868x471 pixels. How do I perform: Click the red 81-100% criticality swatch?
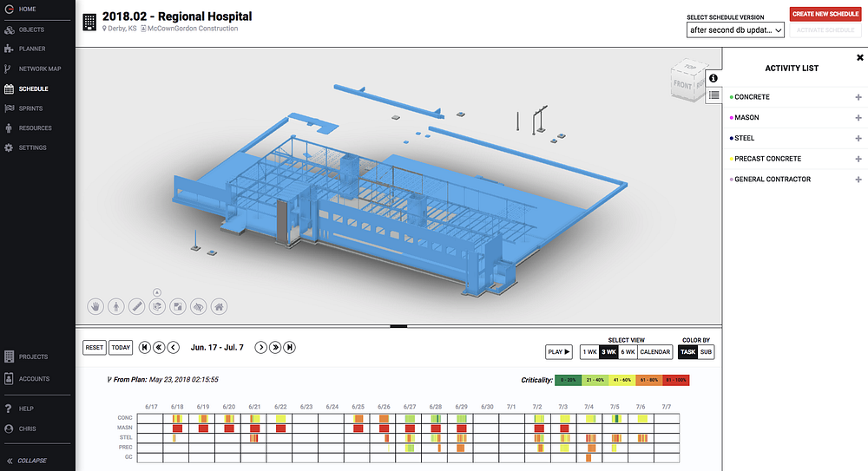(x=676, y=380)
